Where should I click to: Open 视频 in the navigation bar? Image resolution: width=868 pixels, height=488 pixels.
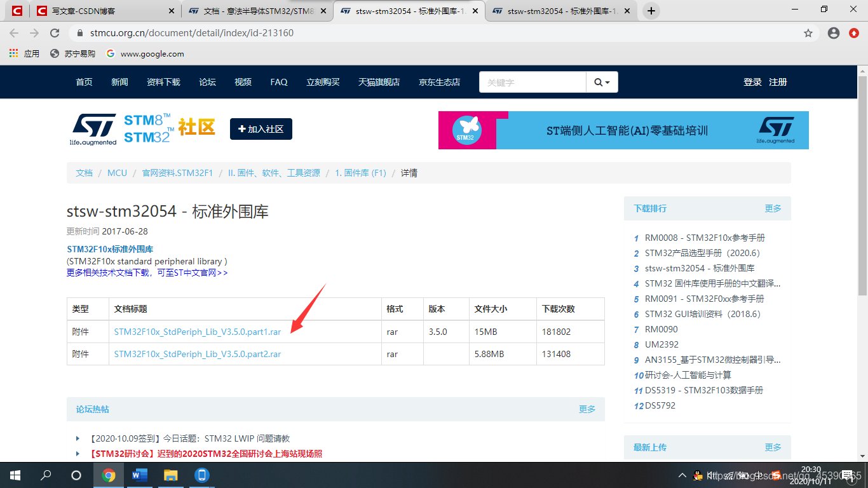coord(243,82)
